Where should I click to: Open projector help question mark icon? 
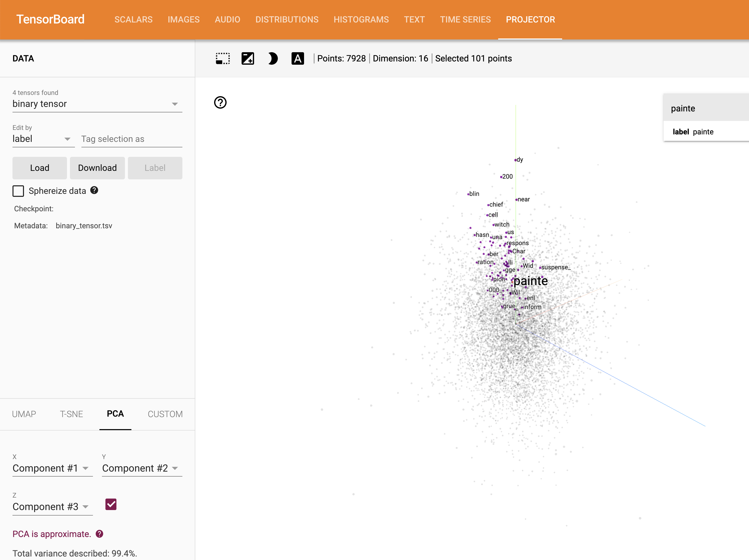[220, 102]
